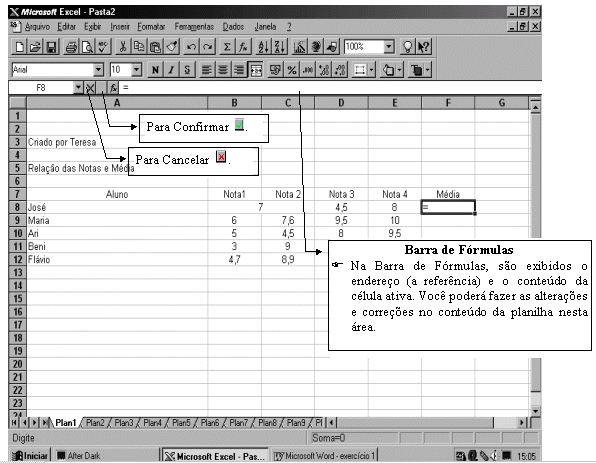Click the Cut scissors icon
The image size is (596, 463).
pos(122,47)
